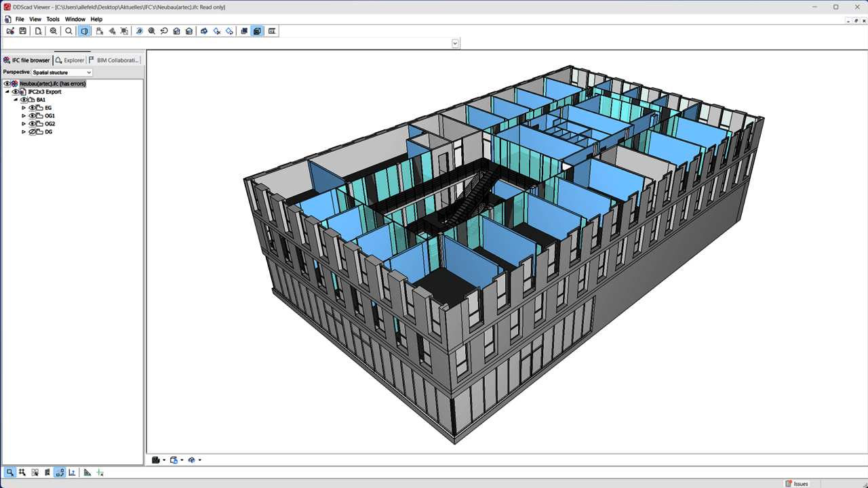
Task: Click the Save icon in the toolbar
Action: (22, 31)
